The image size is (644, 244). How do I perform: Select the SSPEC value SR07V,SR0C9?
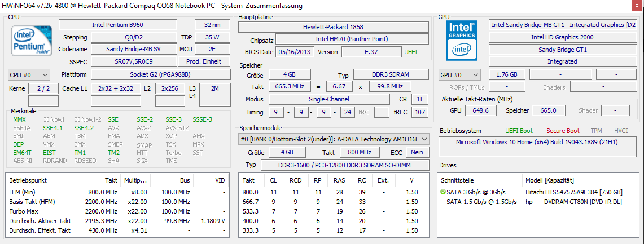coord(133,61)
